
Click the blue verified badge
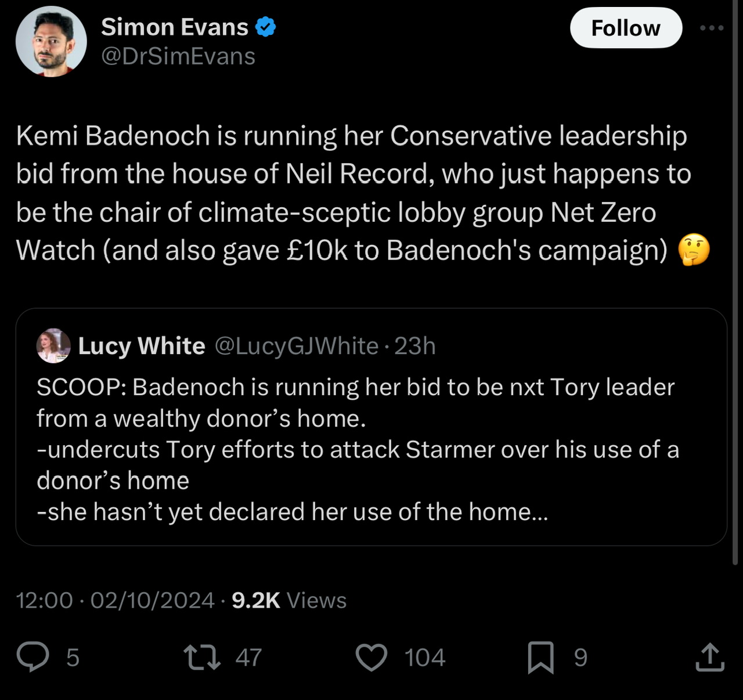(266, 27)
